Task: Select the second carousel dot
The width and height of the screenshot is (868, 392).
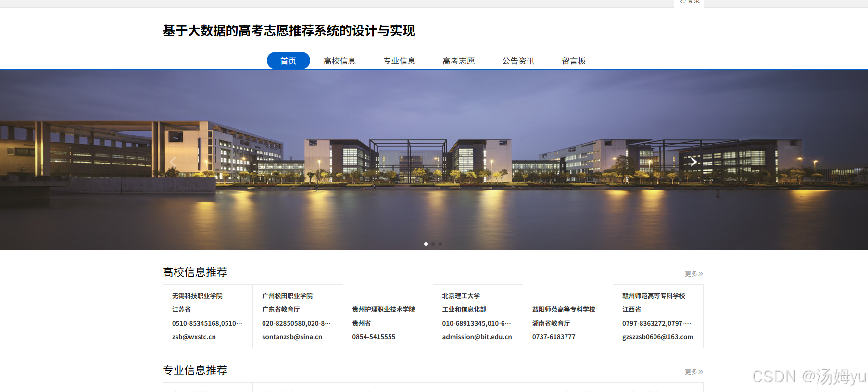Action: (433, 244)
